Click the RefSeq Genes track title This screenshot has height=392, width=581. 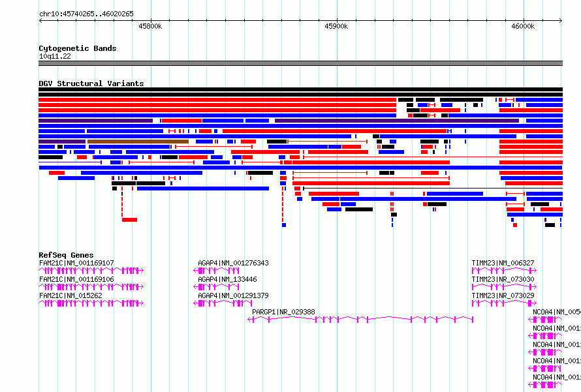[66, 255]
